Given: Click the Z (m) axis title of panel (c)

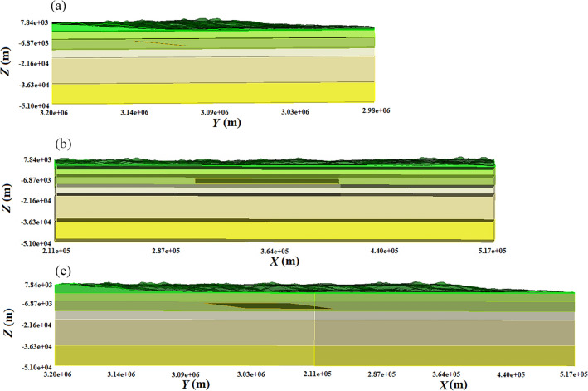Looking at the screenshot, I should (7, 323).
